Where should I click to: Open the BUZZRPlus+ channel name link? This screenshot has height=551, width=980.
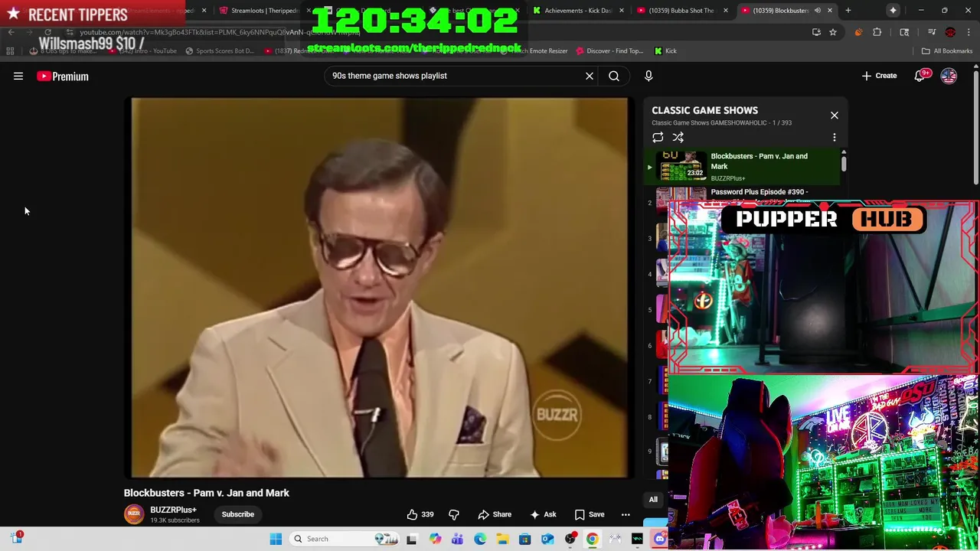point(173,510)
